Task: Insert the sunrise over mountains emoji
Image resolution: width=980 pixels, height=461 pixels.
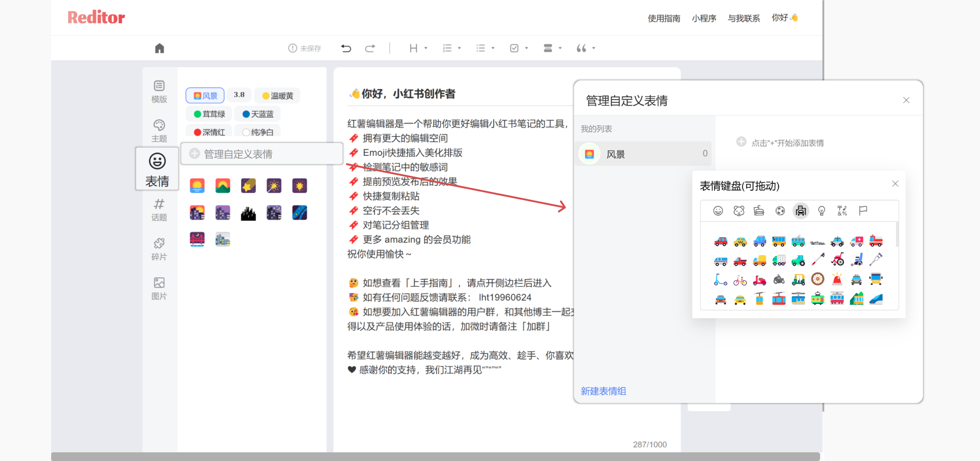Action: coord(223,185)
